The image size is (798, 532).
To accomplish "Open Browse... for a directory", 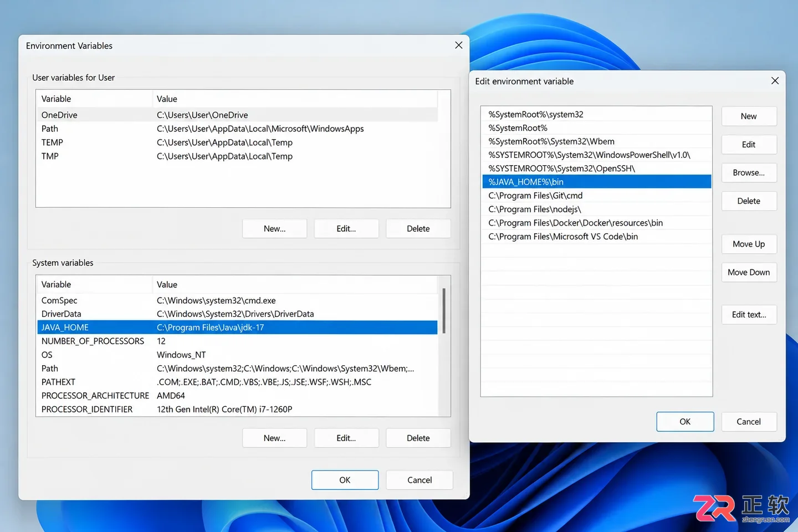I will tap(749, 173).
